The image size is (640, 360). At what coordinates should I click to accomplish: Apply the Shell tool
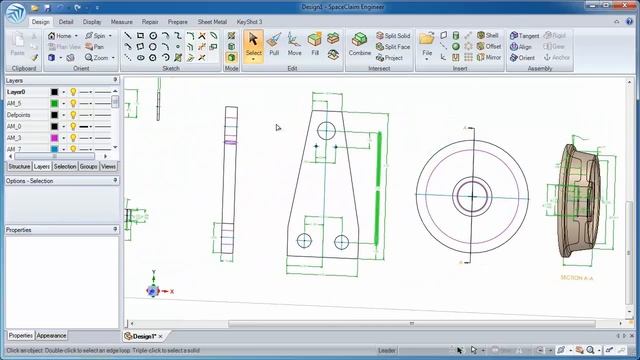pyautogui.click(x=488, y=36)
